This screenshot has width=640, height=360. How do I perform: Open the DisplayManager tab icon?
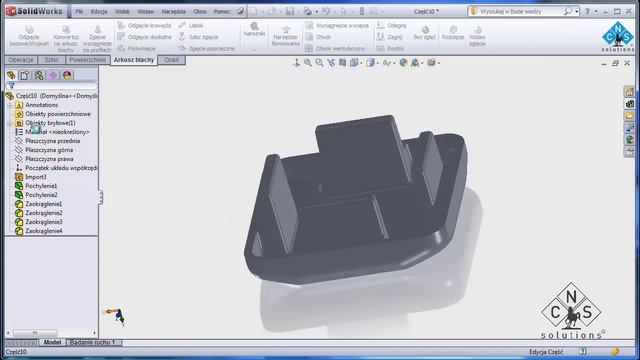click(67, 75)
